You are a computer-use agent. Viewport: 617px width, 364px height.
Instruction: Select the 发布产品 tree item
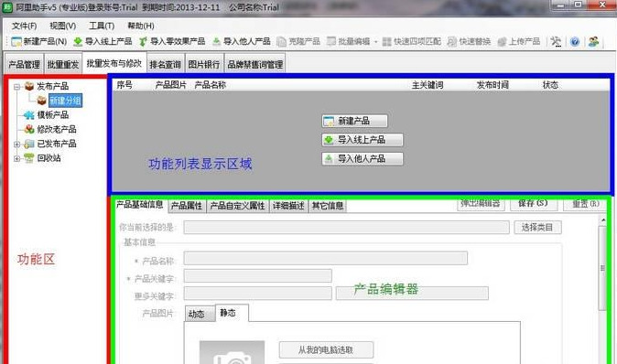click(53, 86)
